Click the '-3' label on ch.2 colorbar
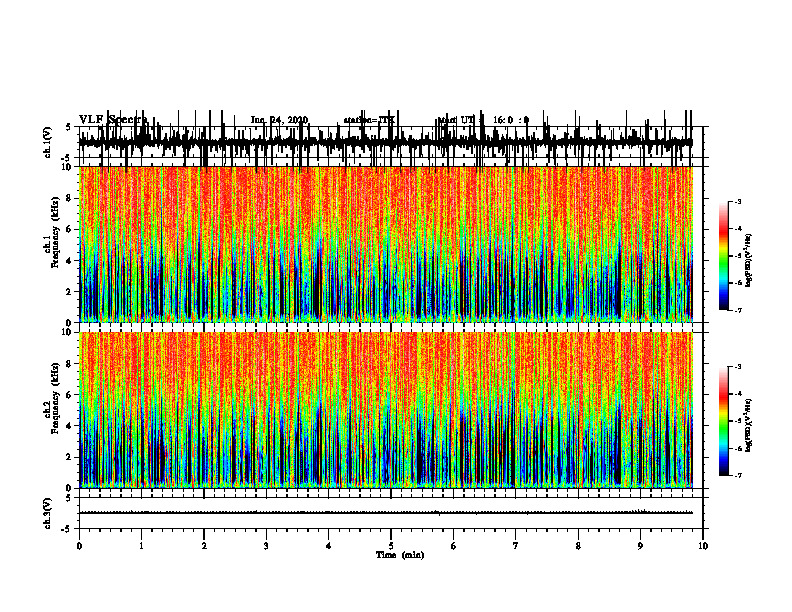792x612 pixels. [737, 367]
